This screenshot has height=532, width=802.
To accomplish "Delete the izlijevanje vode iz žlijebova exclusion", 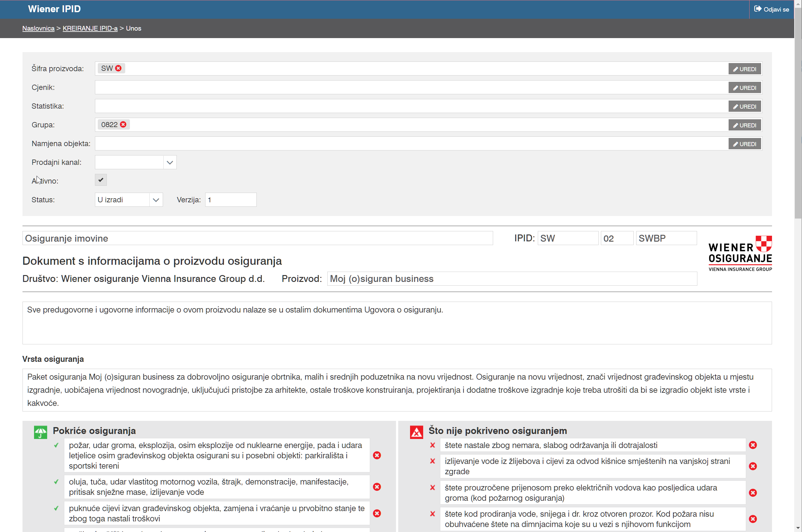I will click(x=753, y=466).
